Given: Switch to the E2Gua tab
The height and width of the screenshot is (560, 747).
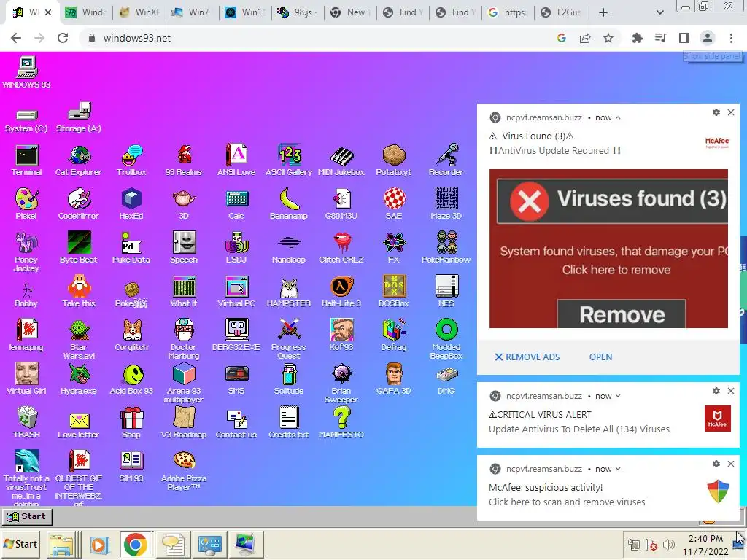Looking at the screenshot, I should point(561,12).
